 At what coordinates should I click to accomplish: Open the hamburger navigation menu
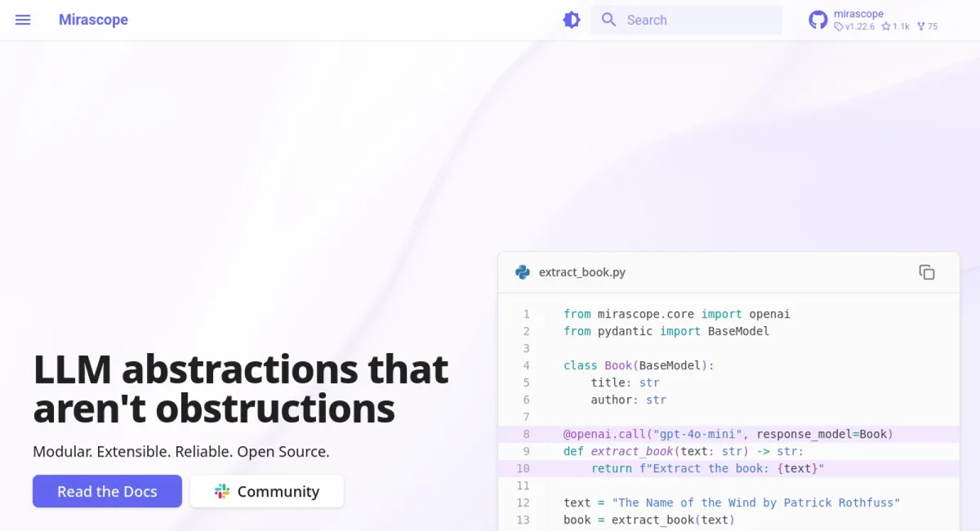(x=23, y=20)
